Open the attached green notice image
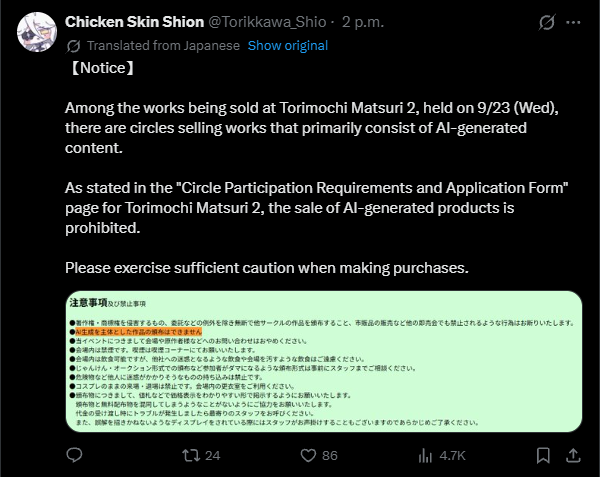This screenshot has height=477, width=600. click(324, 361)
